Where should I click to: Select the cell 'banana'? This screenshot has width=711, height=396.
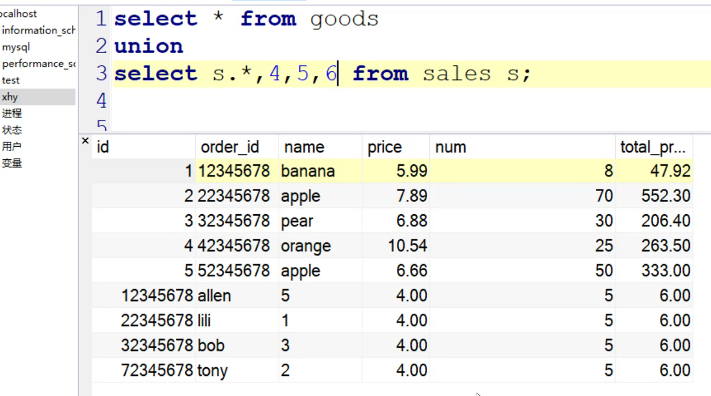pos(320,171)
